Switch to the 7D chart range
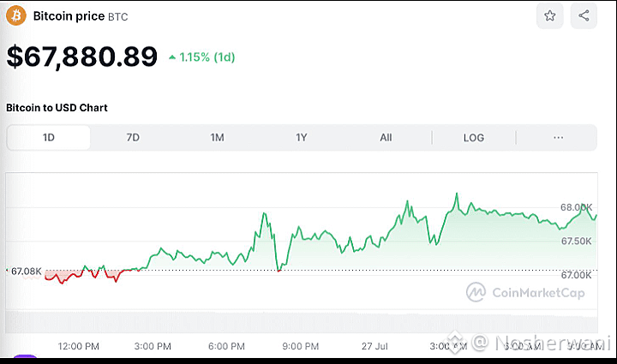 click(x=133, y=138)
